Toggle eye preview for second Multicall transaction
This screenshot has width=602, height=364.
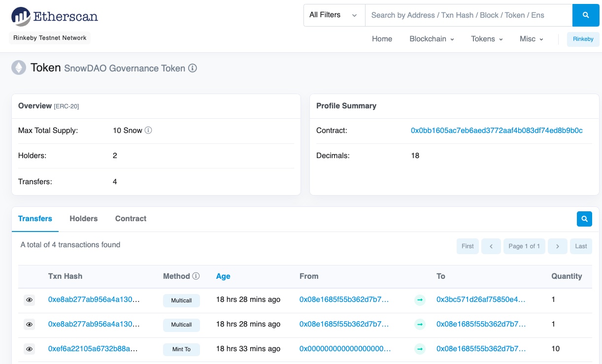pos(30,325)
